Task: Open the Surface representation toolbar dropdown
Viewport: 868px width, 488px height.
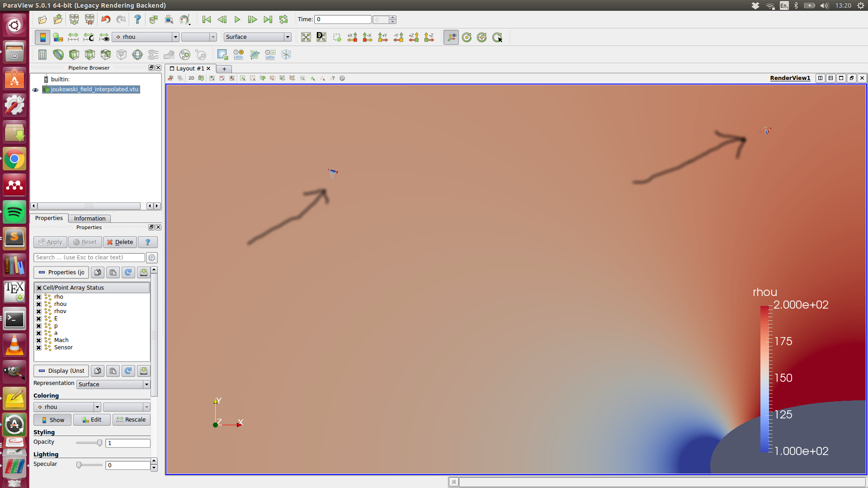Action: 287,37
